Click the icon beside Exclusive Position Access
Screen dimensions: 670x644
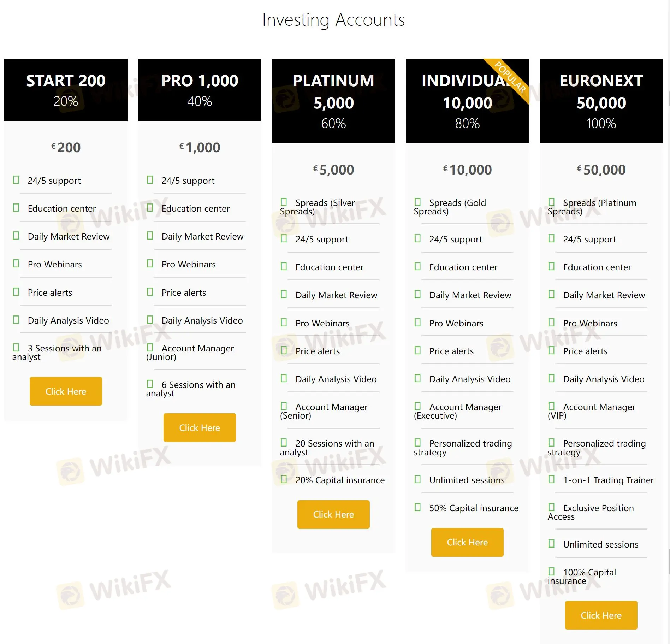pyautogui.click(x=551, y=507)
